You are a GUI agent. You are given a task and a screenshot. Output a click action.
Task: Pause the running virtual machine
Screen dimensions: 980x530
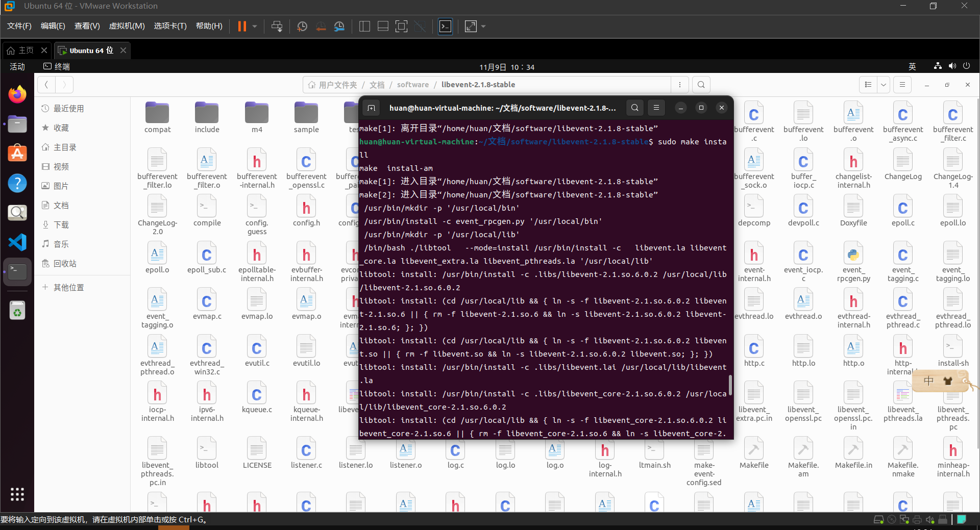[241, 26]
